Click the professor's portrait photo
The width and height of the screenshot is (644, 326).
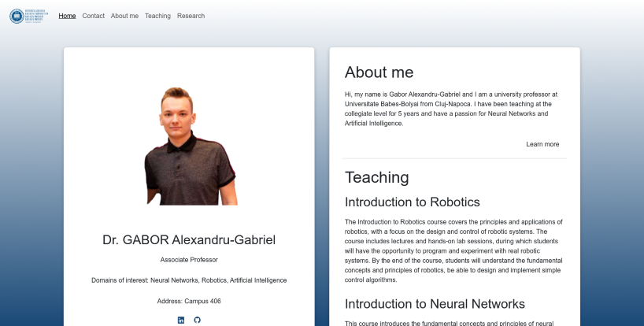(191, 146)
